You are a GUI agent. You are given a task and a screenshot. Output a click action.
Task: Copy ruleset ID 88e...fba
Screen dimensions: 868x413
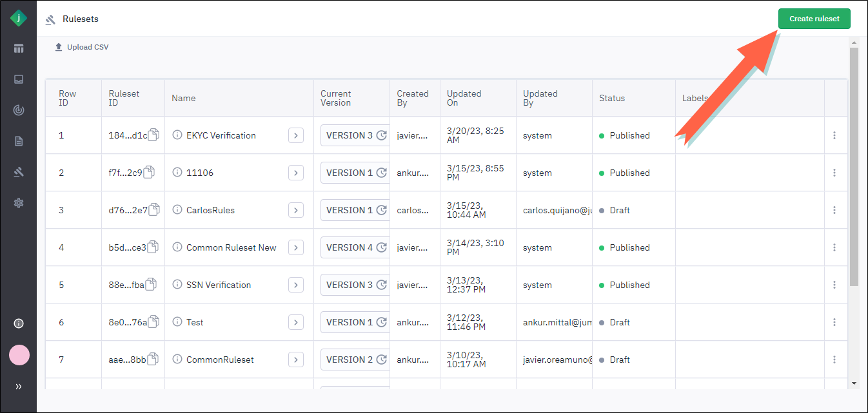point(150,284)
